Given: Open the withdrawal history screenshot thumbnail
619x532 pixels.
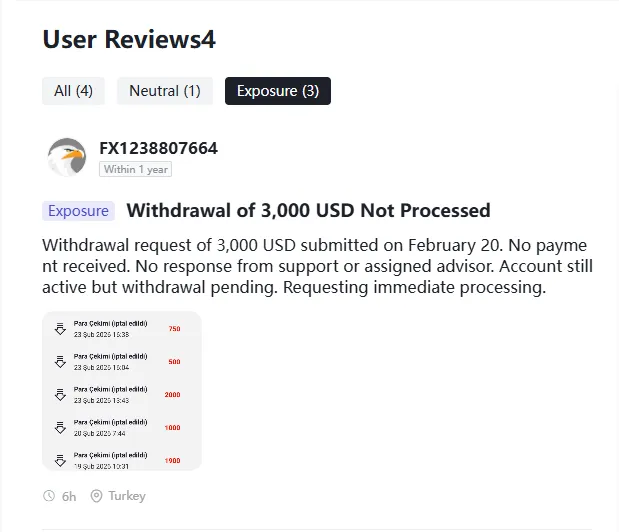Looking at the screenshot, I should click(122, 391).
